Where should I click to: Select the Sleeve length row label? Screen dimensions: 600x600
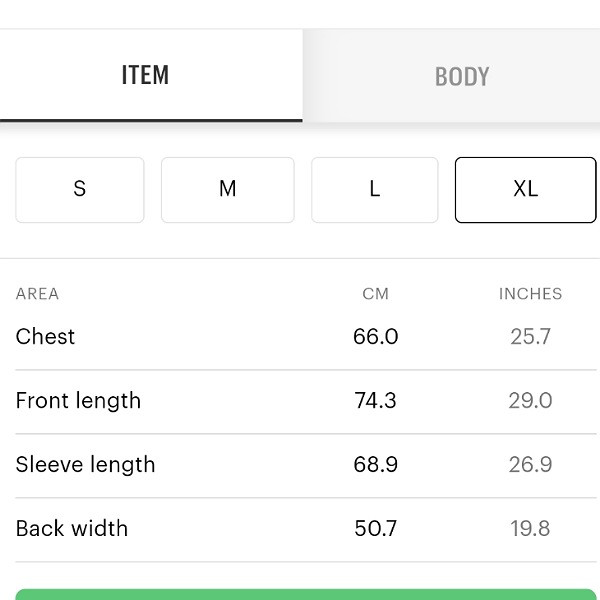coord(86,465)
